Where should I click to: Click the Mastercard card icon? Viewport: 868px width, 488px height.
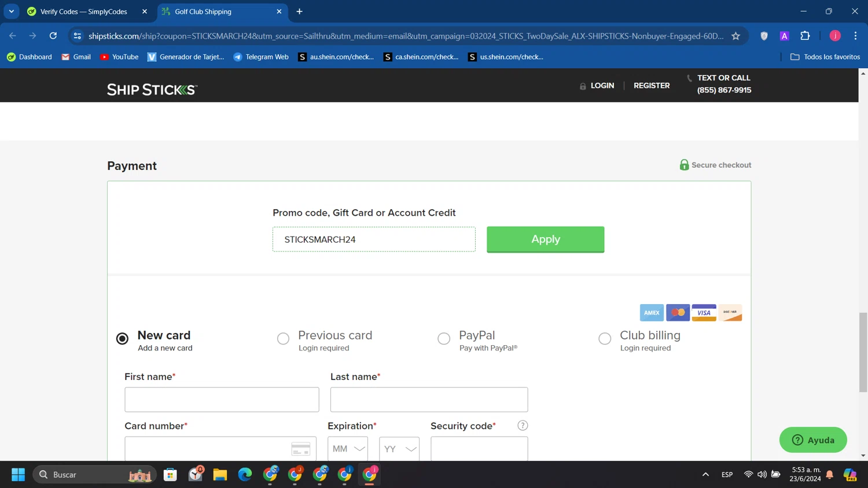(678, 313)
